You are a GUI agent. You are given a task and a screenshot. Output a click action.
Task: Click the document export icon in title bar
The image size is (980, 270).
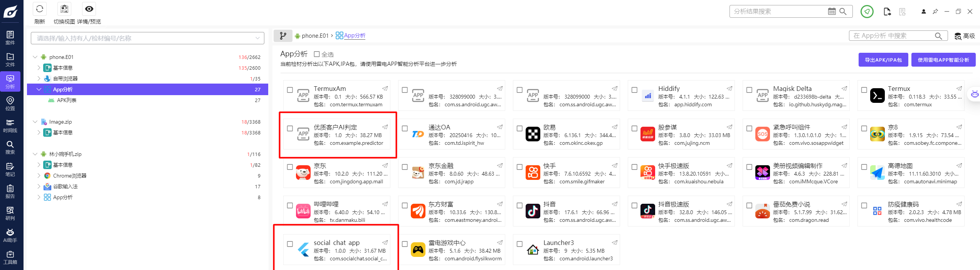pos(887,12)
